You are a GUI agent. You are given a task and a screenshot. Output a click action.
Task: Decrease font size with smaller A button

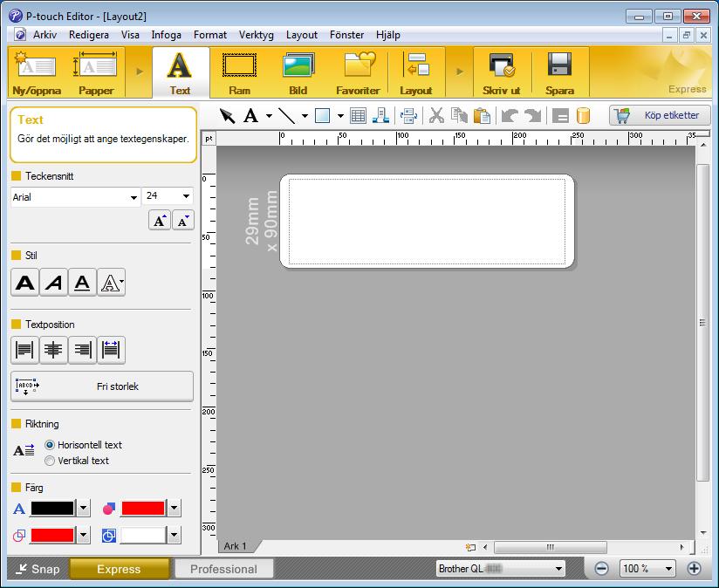coord(183,221)
